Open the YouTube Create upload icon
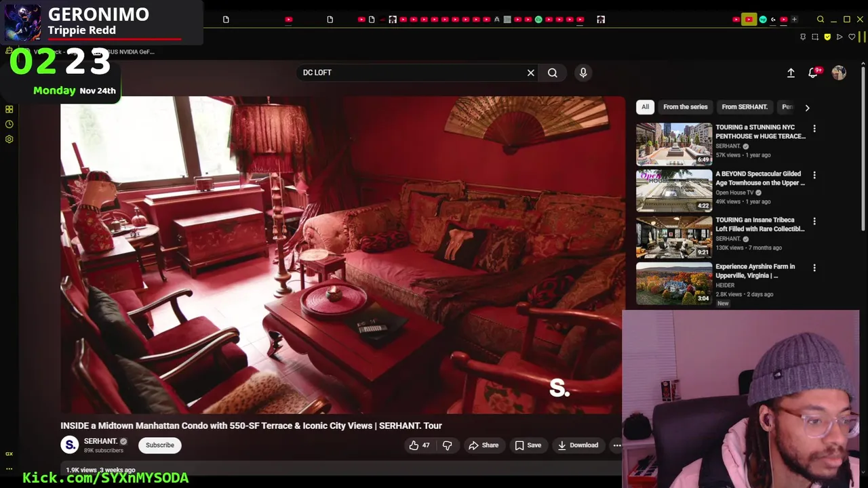The width and height of the screenshot is (868, 488). click(791, 73)
